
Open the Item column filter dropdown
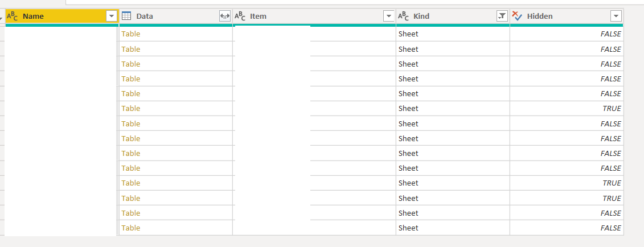388,17
